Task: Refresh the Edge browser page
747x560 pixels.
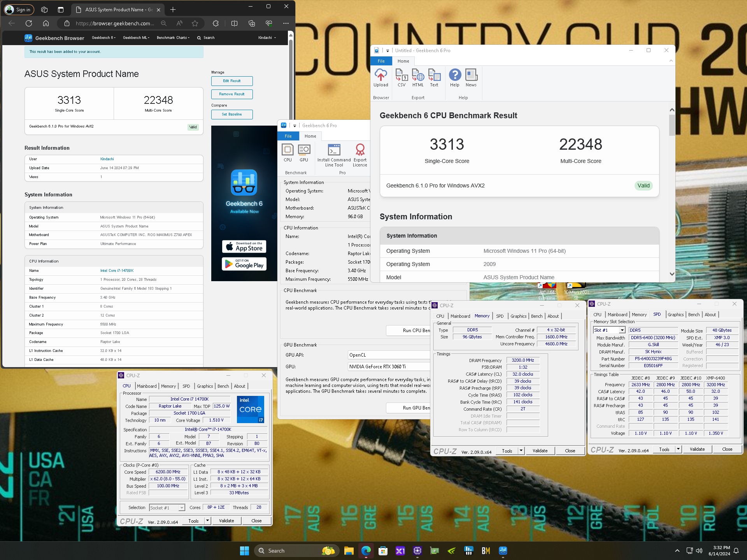Action: click(29, 23)
